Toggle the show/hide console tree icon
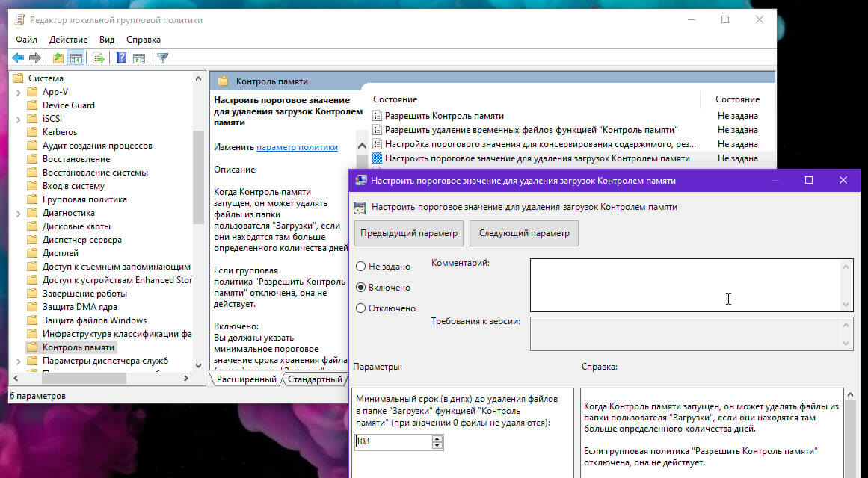 (x=76, y=58)
